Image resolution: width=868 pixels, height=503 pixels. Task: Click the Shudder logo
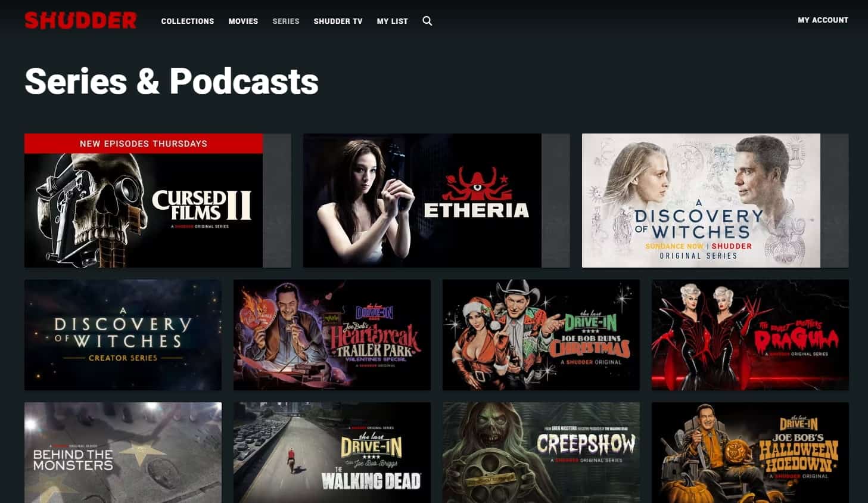click(80, 20)
